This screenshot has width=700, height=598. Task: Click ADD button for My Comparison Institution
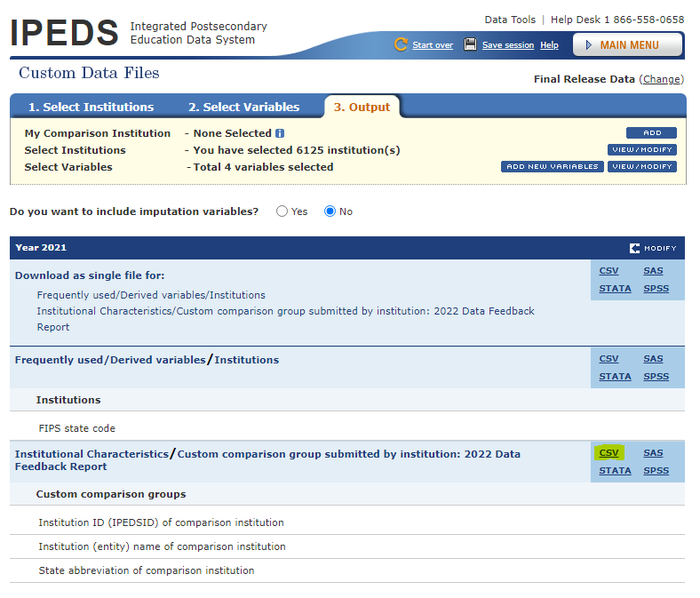tap(651, 132)
